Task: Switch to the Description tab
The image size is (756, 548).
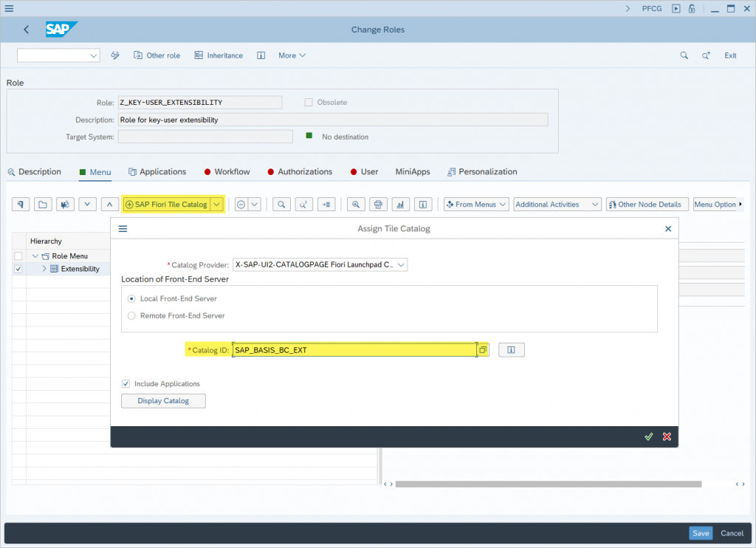Action: tap(34, 172)
